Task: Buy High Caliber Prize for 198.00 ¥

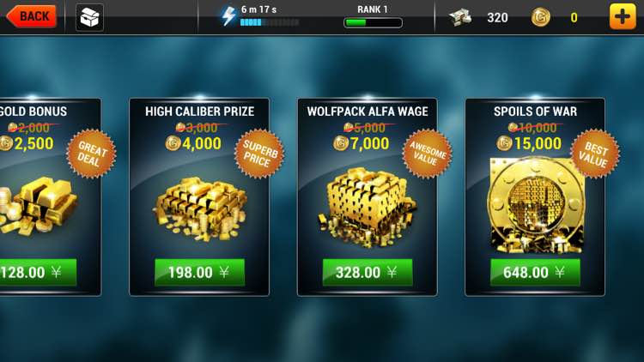Action: pyautogui.click(x=199, y=272)
